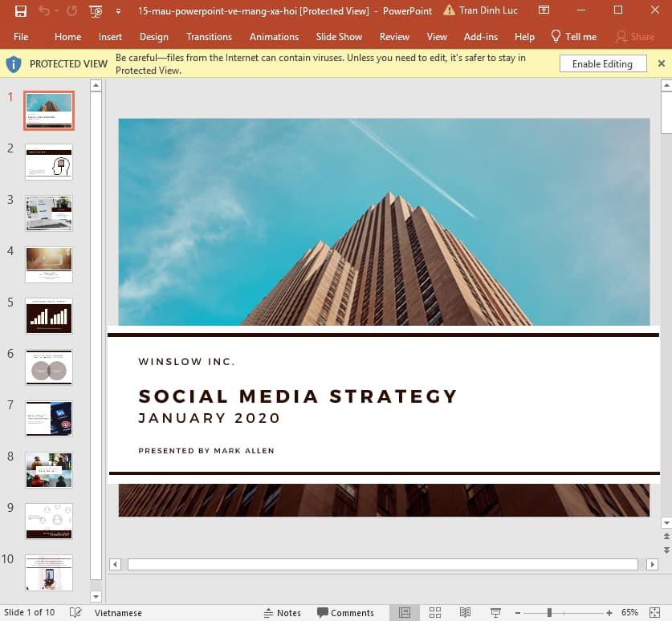Switch to the Design tab
672x621 pixels.
(x=153, y=36)
